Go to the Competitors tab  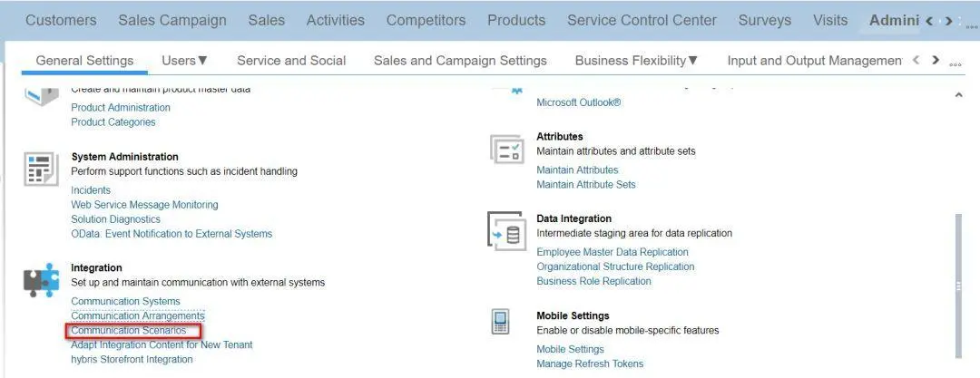click(x=426, y=20)
